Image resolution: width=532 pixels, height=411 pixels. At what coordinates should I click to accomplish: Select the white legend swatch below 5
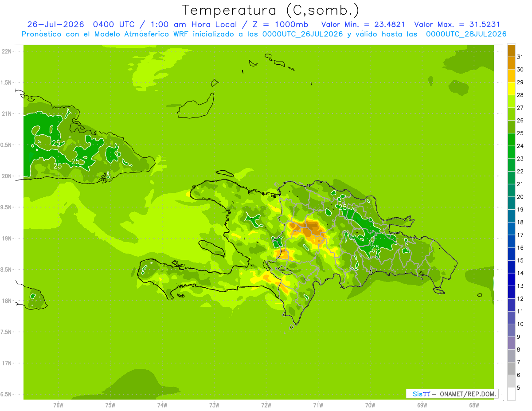tap(511, 394)
